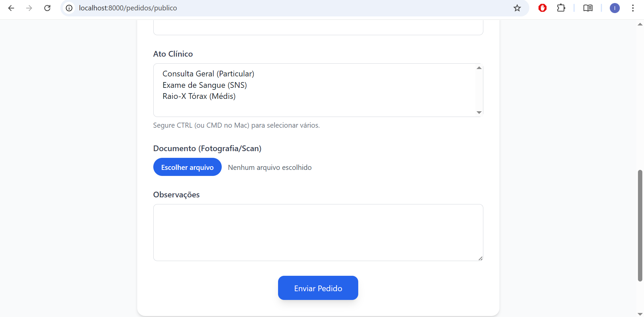Image resolution: width=644 pixels, height=317 pixels.
Task: Submit form with Enviar Pedido
Action: [x=318, y=288]
